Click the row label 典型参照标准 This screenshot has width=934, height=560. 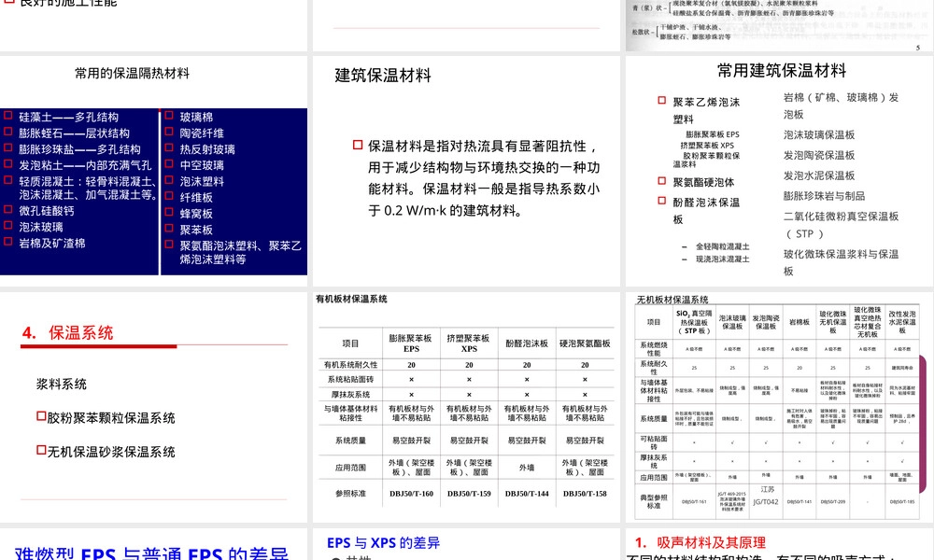[x=654, y=502]
